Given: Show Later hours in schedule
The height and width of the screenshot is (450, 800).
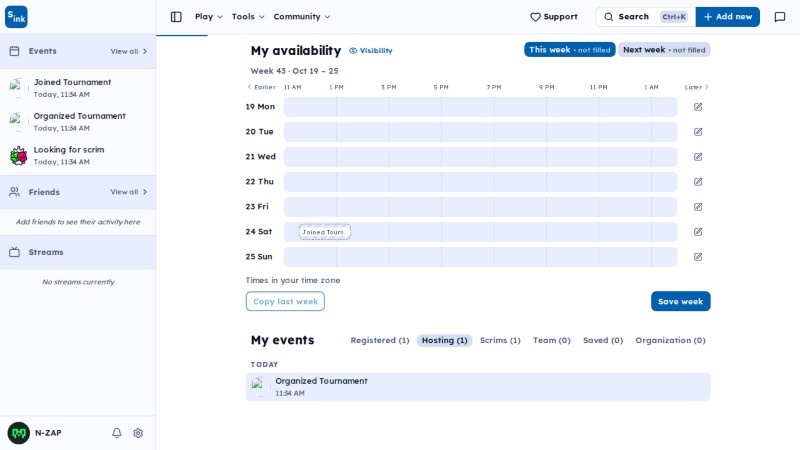Looking at the screenshot, I should 696,87.
